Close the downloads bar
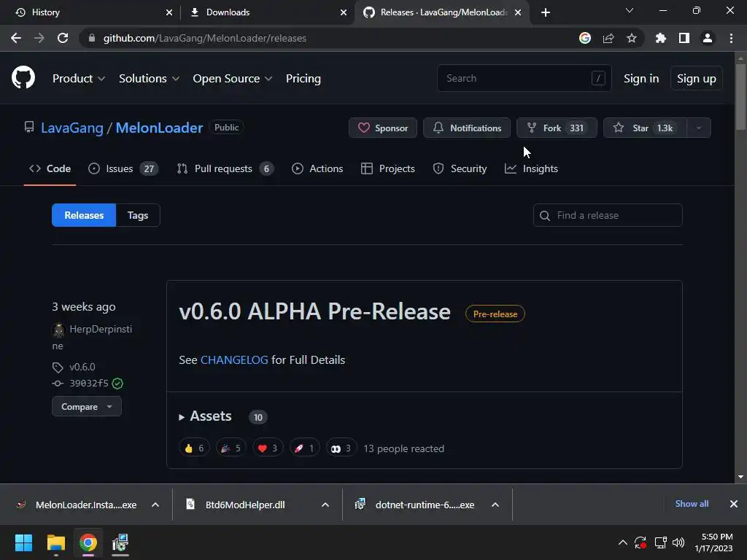 point(734,504)
